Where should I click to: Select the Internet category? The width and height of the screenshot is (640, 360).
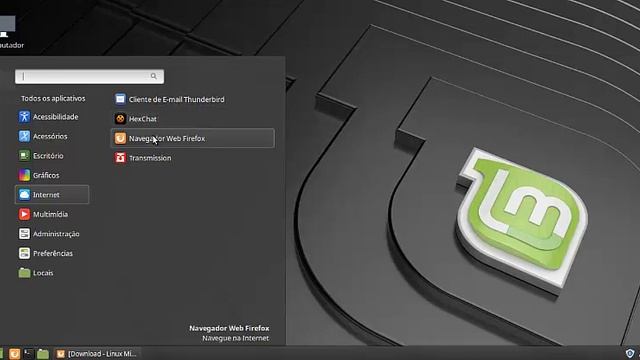(x=52, y=195)
